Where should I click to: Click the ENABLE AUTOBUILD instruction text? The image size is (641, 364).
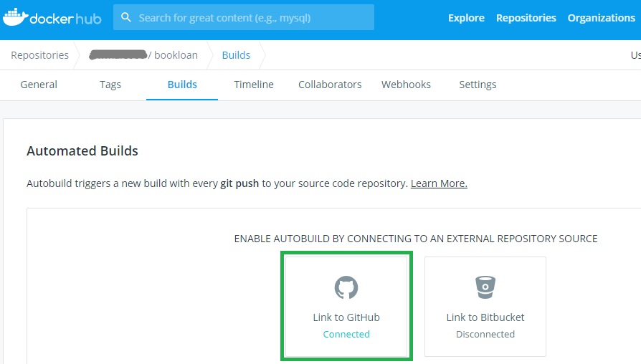(416, 239)
